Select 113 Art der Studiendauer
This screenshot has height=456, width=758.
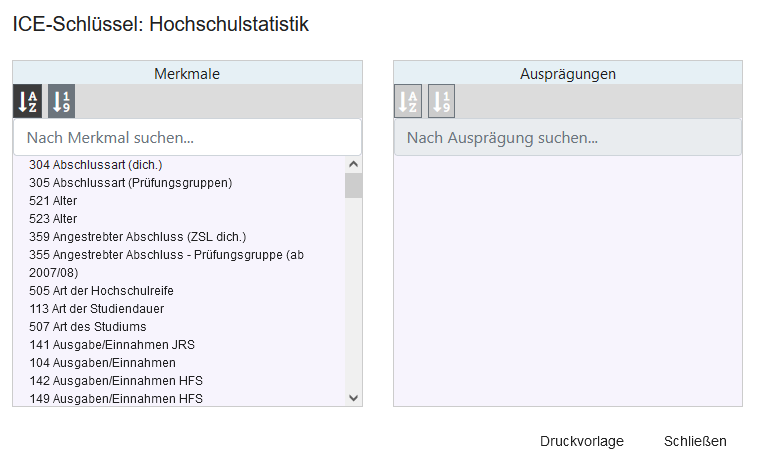coord(96,309)
